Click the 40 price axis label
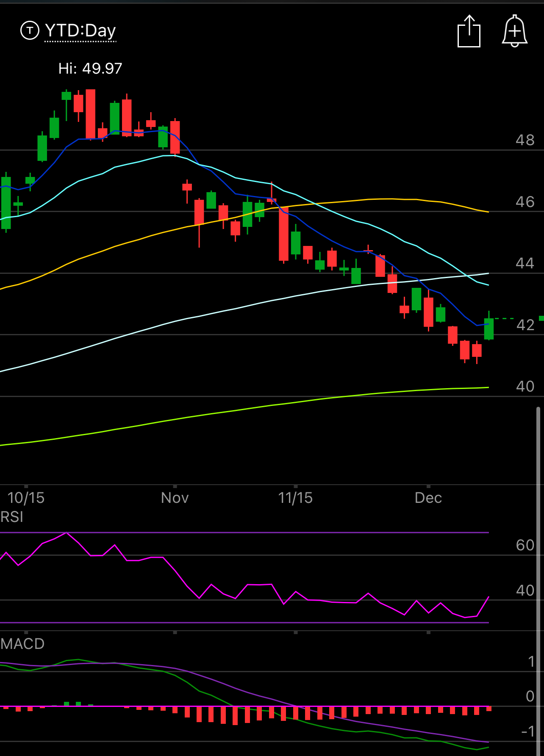The height and width of the screenshot is (756, 544). tap(525, 386)
